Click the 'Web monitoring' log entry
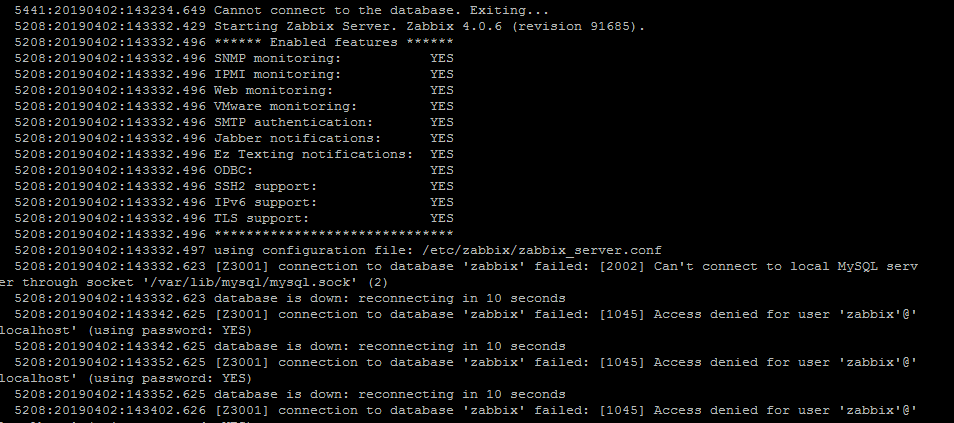The image size is (954, 423). pos(273,90)
